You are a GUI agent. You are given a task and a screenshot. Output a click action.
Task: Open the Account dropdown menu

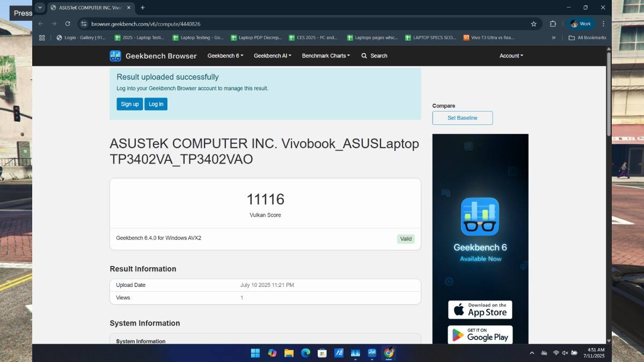(511, 56)
